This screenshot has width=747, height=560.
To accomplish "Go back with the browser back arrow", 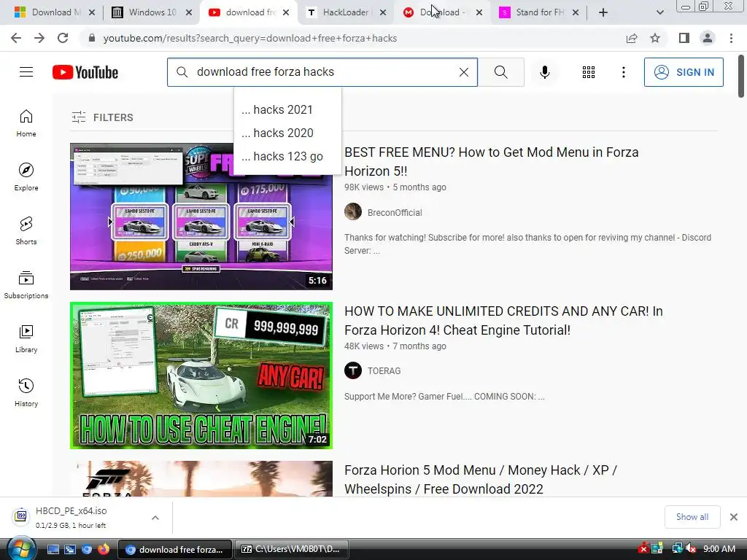I will click(x=16, y=38).
